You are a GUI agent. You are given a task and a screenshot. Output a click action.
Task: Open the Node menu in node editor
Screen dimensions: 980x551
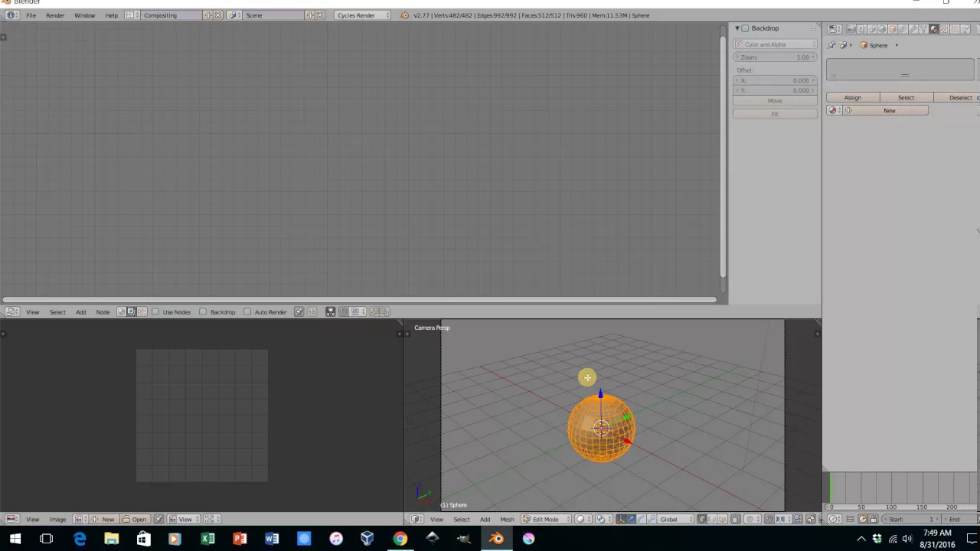pos(103,311)
